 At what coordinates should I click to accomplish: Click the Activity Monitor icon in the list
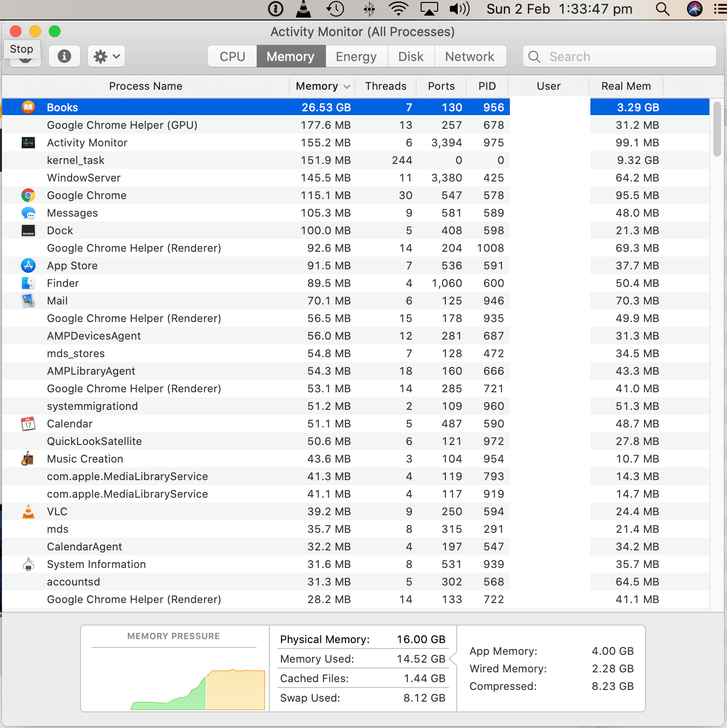point(28,142)
